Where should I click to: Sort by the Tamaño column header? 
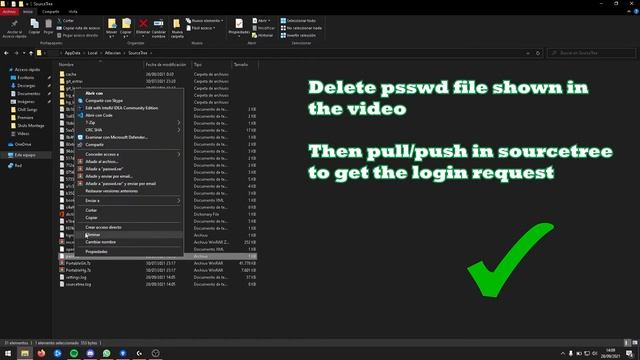point(241,64)
